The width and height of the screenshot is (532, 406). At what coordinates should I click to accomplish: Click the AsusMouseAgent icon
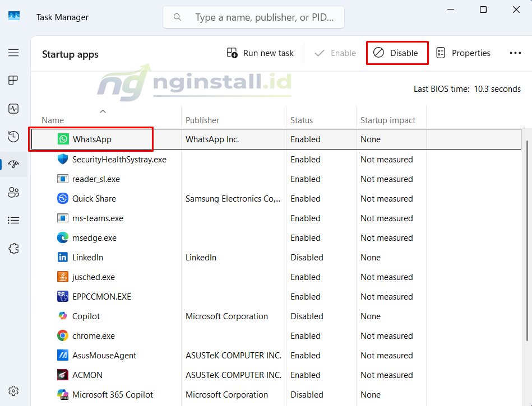tap(63, 355)
